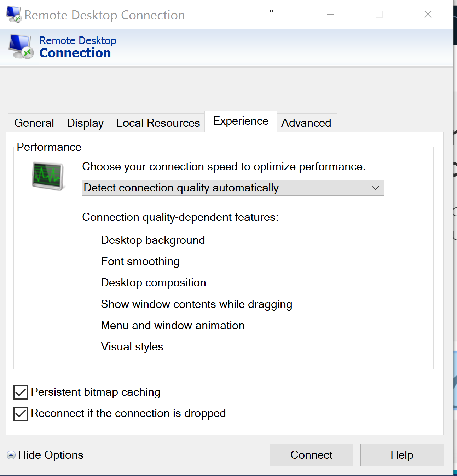
Task: Click Choose your connection speed label
Action: [224, 167]
